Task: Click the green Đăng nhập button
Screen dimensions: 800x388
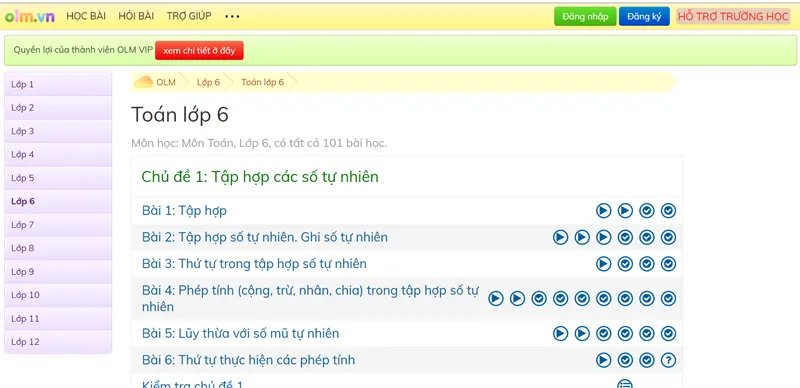Action: (x=585, y=16)
